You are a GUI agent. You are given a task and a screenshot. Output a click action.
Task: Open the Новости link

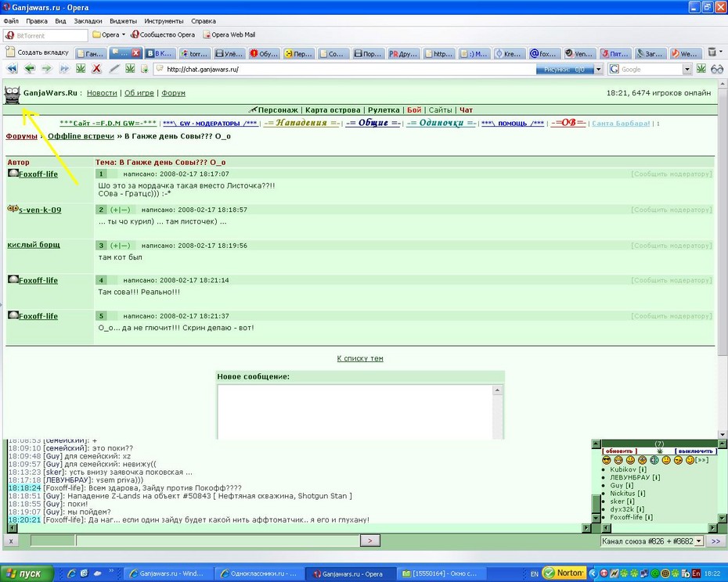(102, 93)
